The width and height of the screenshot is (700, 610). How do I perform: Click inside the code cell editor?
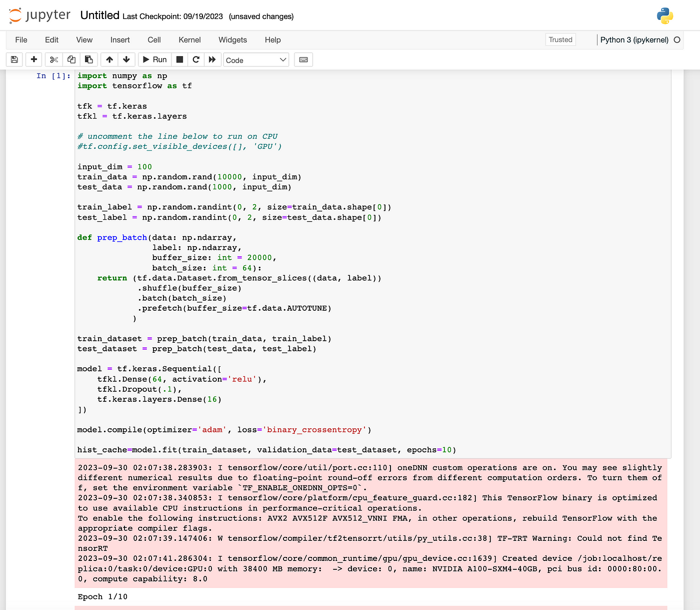point(372,264)
